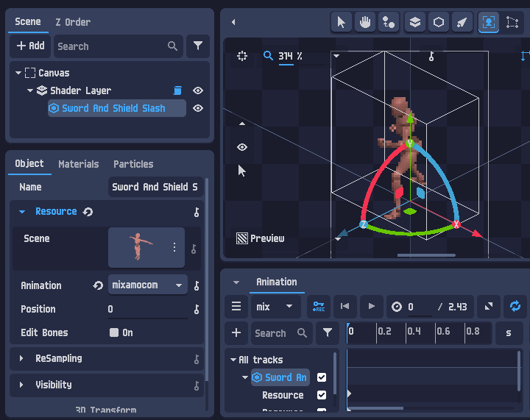Activate the hand pan tool
The height and width of the screenshot is (420, 530).
pos(364,22)
